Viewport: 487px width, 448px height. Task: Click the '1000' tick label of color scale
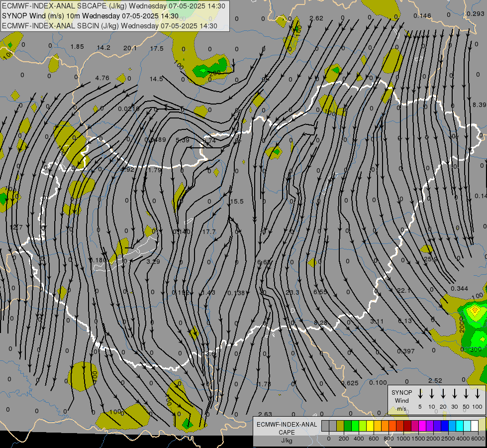[x=403, y=439]
